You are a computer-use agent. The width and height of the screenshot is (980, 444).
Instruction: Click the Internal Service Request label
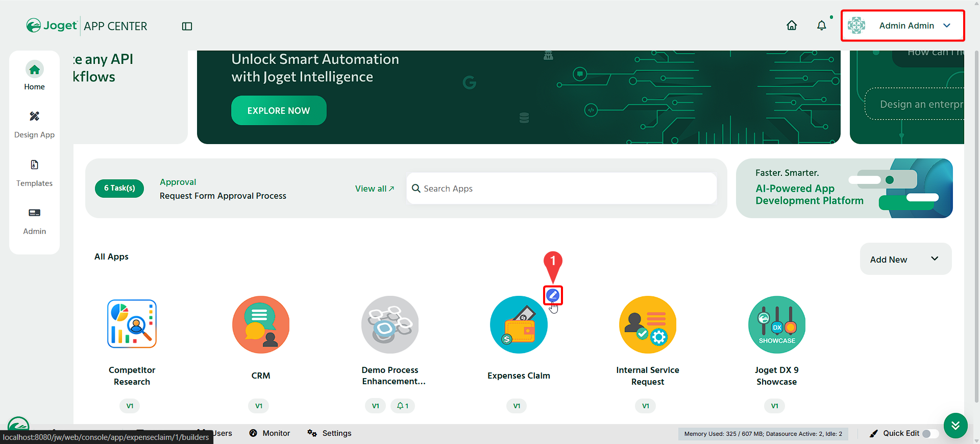tap(648, 376)
